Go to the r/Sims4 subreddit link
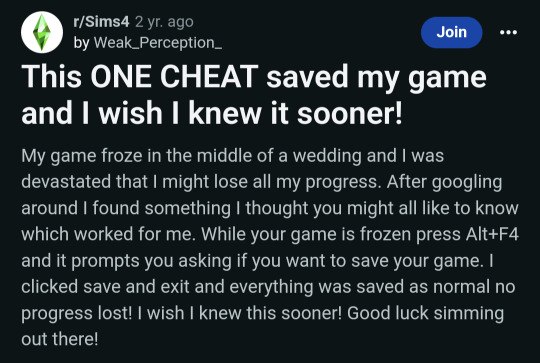This screenshot has height=363, width=540. click(101, 22)
